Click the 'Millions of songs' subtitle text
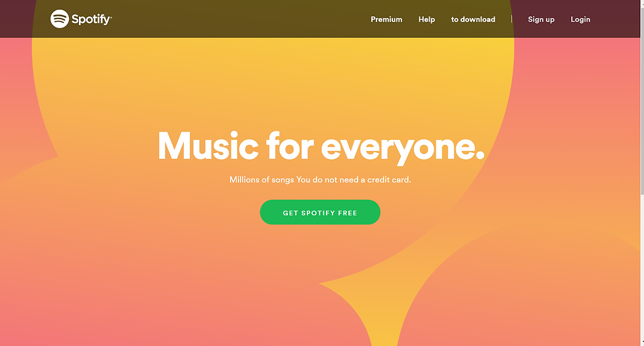644x346 pixels. (262, 180)
